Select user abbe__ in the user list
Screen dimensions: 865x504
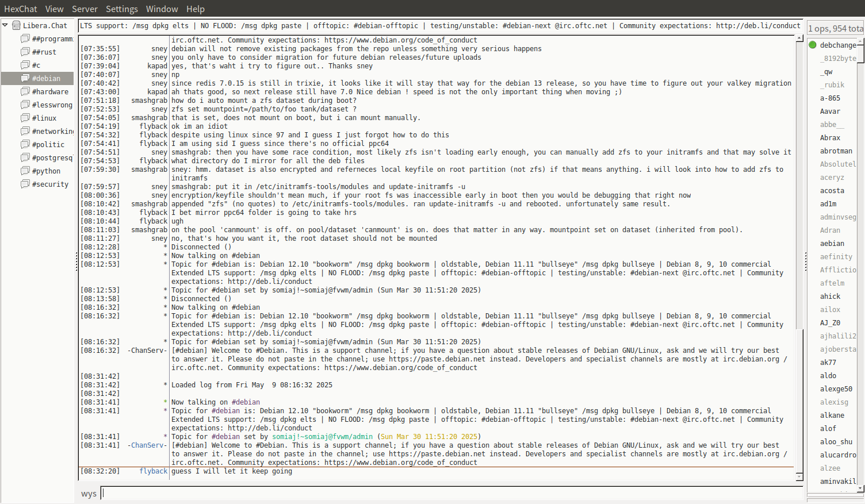(x=832, y=124)
